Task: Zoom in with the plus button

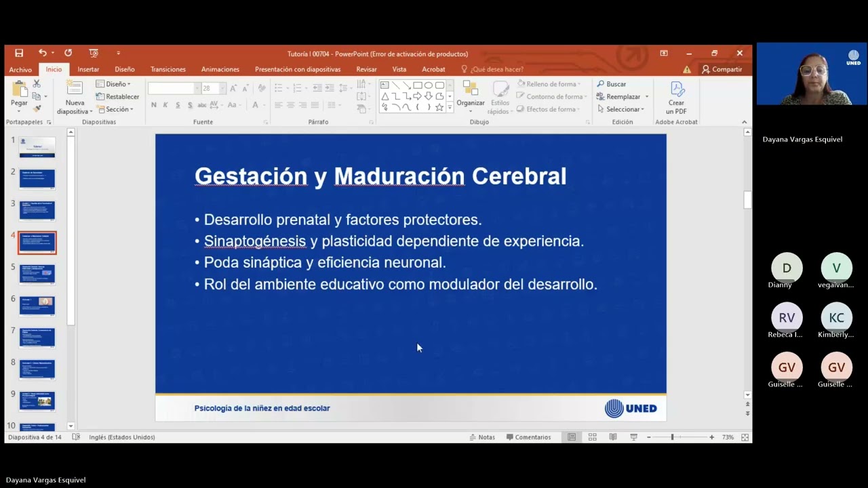Action: 711,437
